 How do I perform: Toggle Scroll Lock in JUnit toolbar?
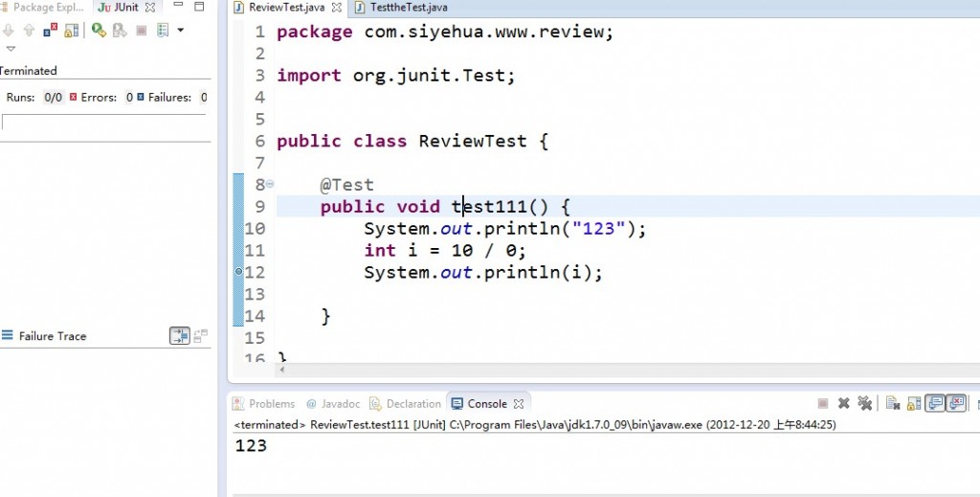pyautogui.click(x=72, y=31)
